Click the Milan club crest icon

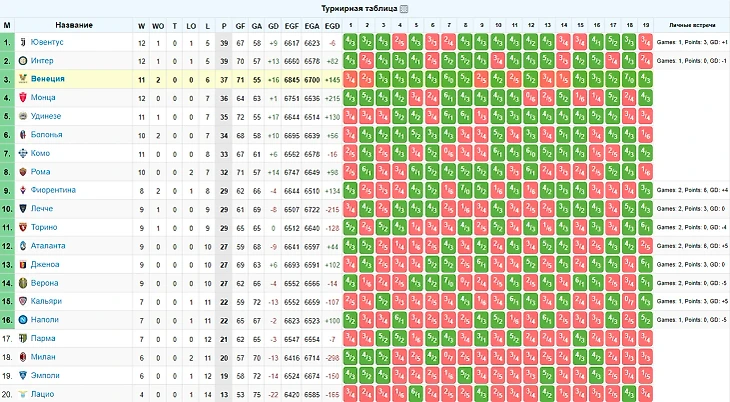[x=23, y=357]
